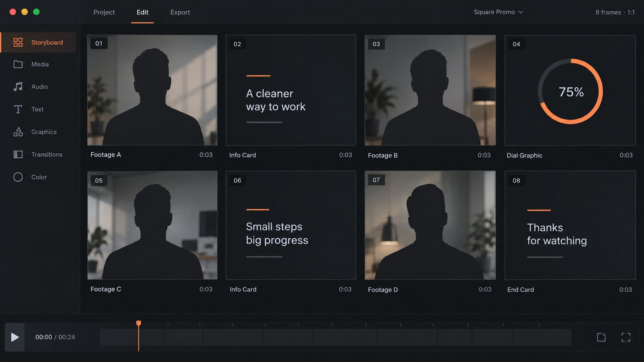Click the Audio music note icon
644x362 pixels.
point(18,86)
